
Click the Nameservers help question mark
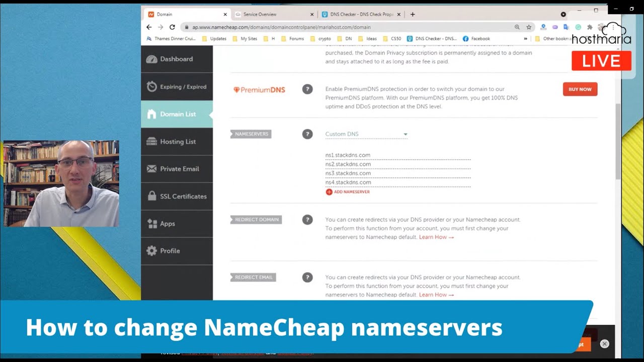click(307, 134)
